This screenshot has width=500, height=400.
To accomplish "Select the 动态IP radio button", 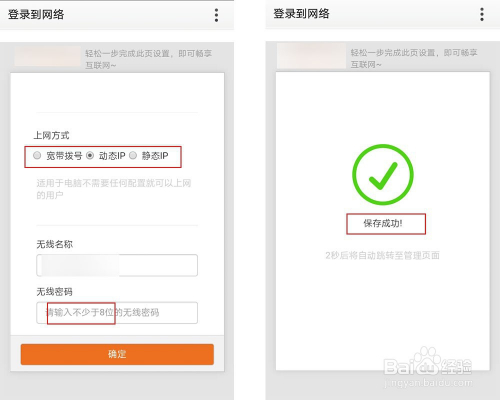I will point(90,155).
